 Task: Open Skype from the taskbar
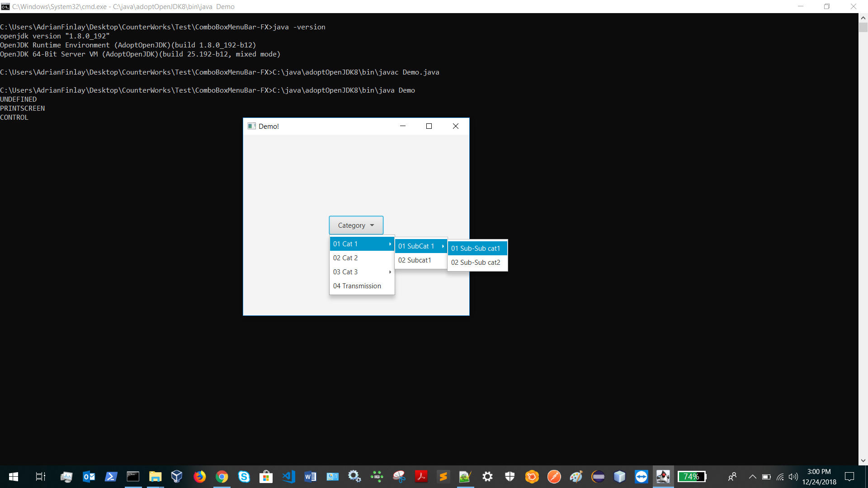[244, 477]
